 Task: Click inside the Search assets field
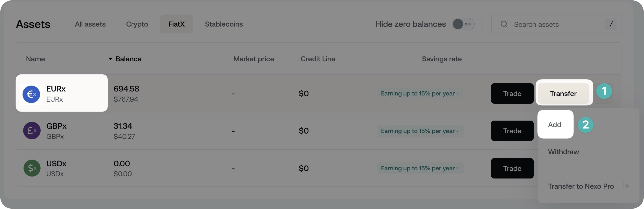(x=550, y=24)
